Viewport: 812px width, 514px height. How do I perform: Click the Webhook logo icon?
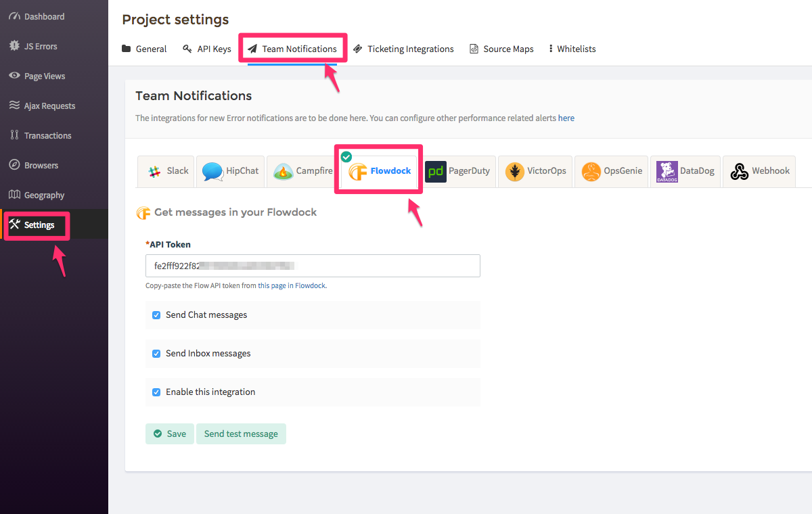[x=739, y=172]
